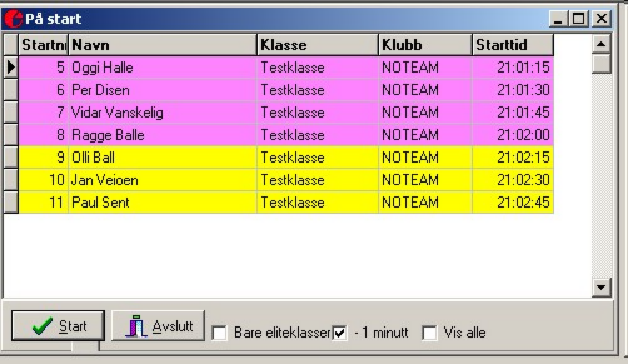Viewport: 628px width, 364px height.
Task: Select row indicator arrow for Oggi Halle
Action: click(11, 67)
